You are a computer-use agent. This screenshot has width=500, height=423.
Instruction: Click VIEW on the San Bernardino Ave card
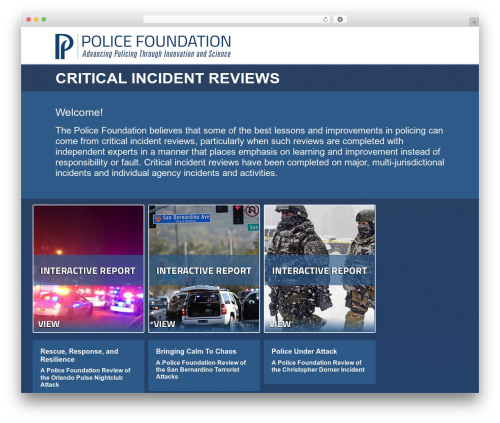tap(164, 324)
